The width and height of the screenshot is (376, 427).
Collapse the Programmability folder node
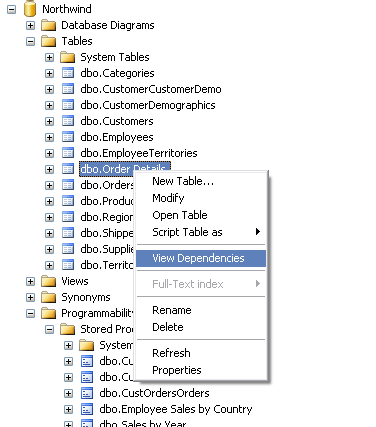click(x=30, y=313)
